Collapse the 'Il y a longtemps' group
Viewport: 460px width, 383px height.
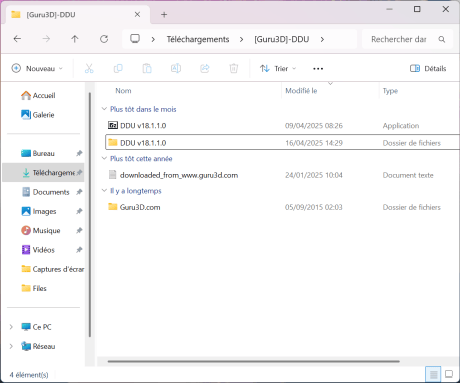point(104,191)
